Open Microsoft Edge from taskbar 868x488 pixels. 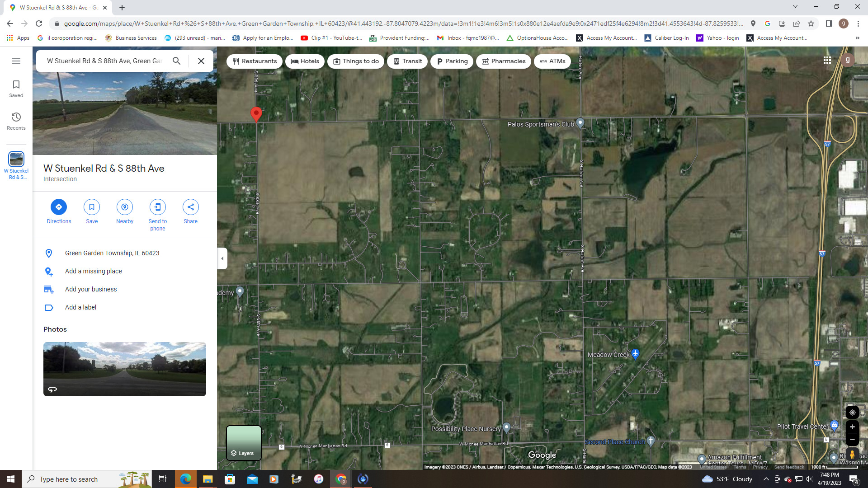185,479
